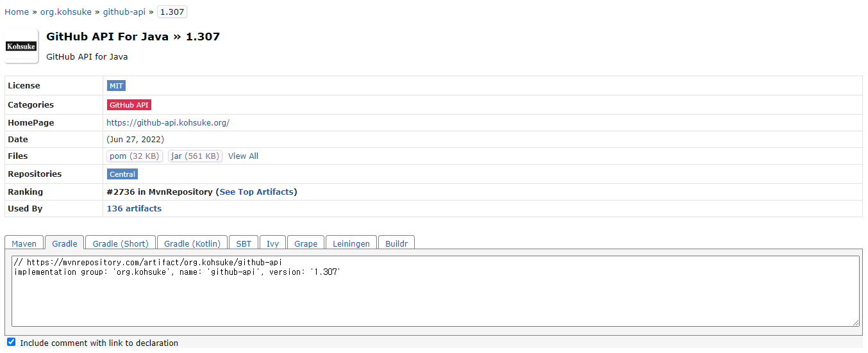Viewport: 868px width, 353px height.
Task: Click the GitHub API For Java title
Action: pos(133,37)
